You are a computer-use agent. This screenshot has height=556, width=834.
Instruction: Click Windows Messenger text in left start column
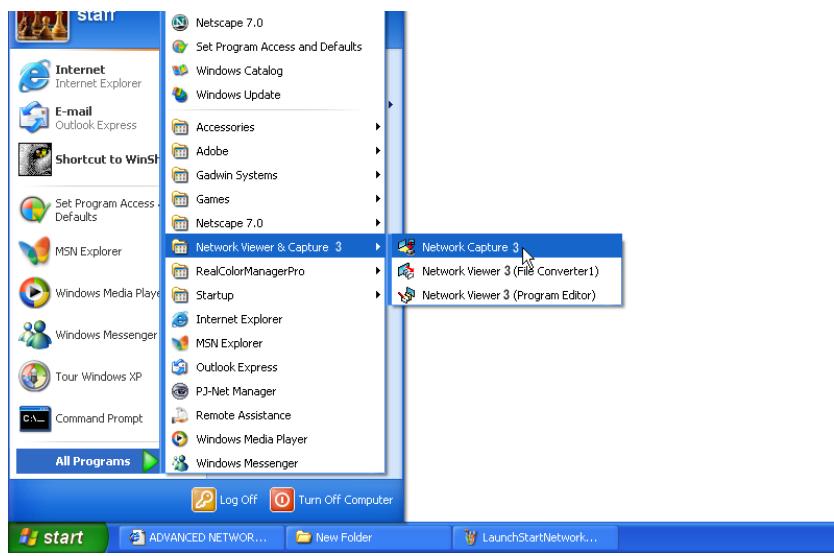pos(106,335)
